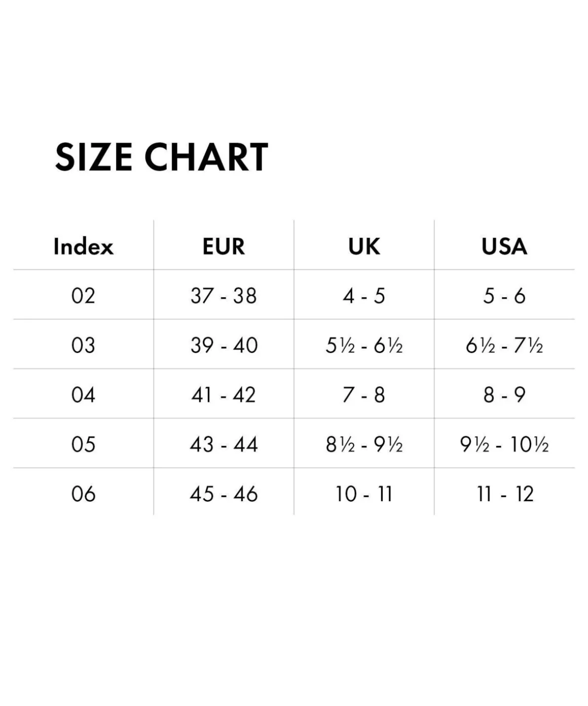This screenshot has width=588, height=706.
Task: Select EUR size 41 - 42
Action: point(224,395)
